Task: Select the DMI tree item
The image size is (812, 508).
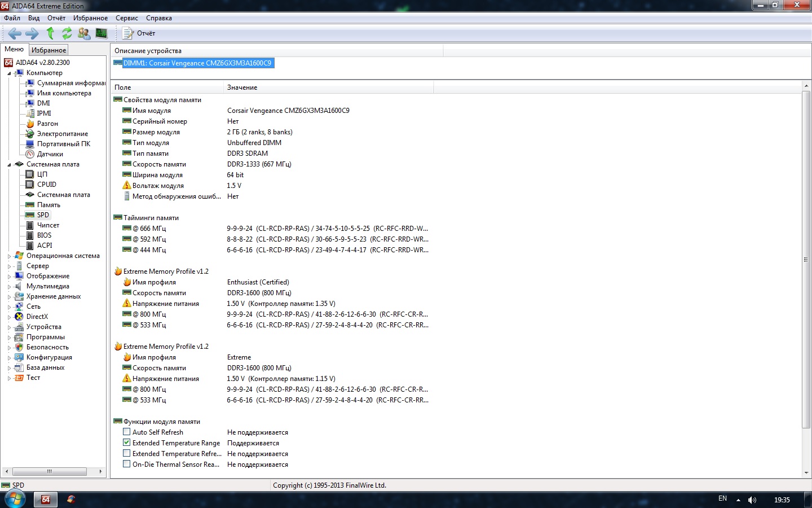Action: [43, 103]
